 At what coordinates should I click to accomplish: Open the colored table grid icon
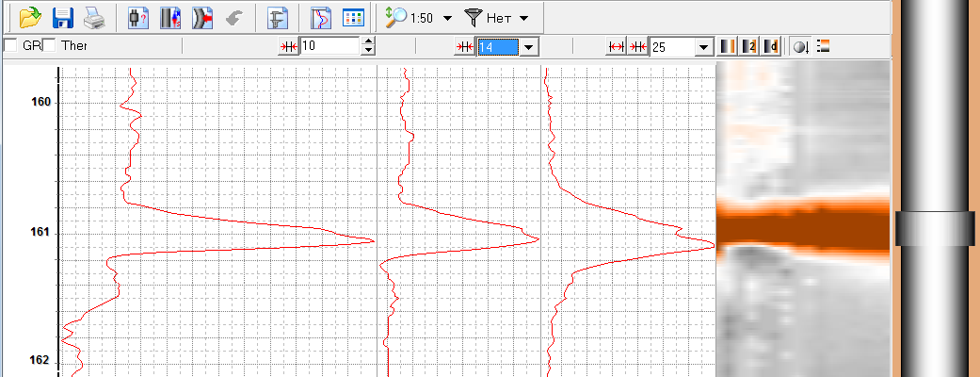pos(353,18)
